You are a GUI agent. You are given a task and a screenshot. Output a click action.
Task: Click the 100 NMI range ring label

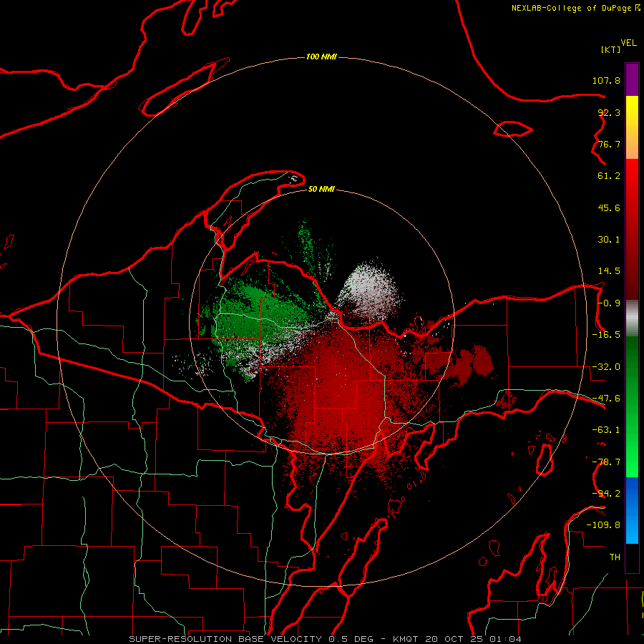tap(321, 57)
